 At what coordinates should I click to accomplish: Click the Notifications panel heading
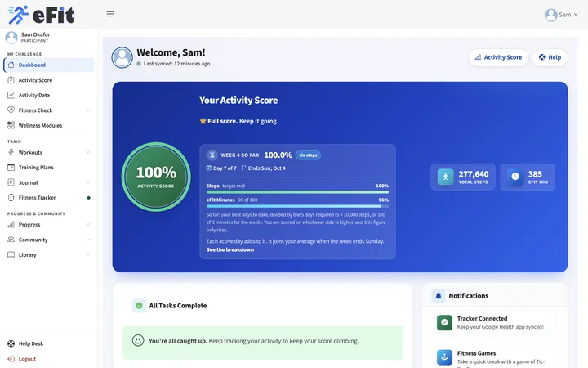[469, 296]
